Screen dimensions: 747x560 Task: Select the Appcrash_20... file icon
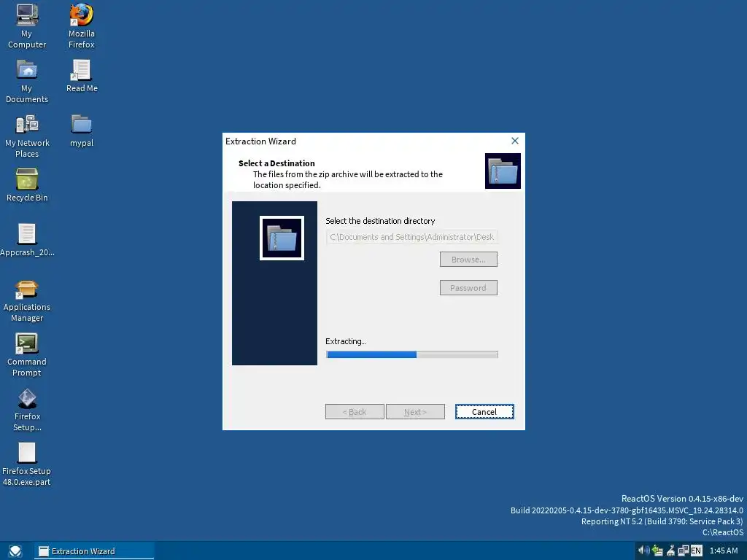click(27, 241)
